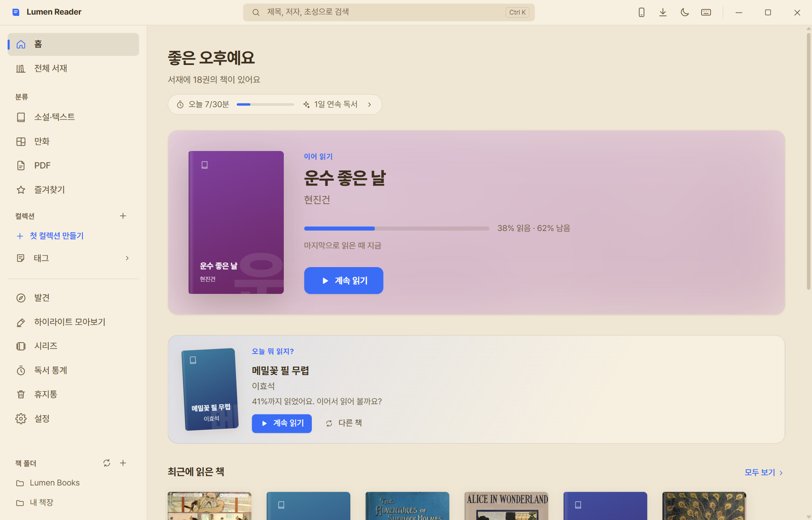Toggle dark mode with the moon icon
Screen dimensions: 812x520
[685, 12]
